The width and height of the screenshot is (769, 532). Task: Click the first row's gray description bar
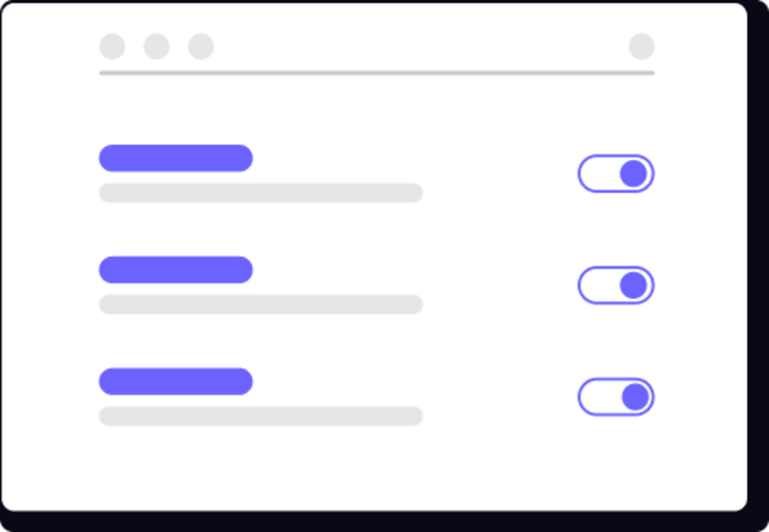(261, 193)
